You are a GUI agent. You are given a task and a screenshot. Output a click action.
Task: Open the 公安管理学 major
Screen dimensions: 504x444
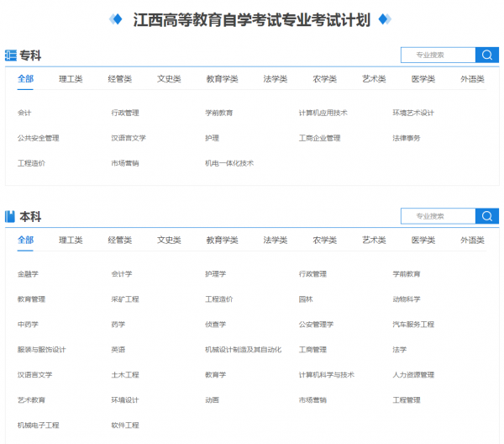tap(316, 325)
